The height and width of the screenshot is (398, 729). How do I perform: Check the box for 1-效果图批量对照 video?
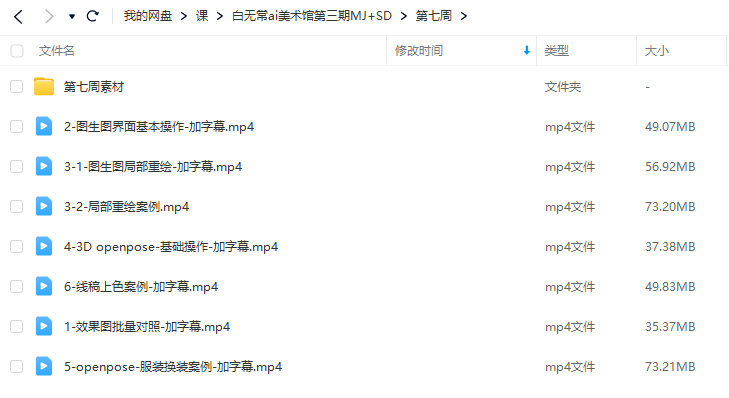(x=17, y=326)
